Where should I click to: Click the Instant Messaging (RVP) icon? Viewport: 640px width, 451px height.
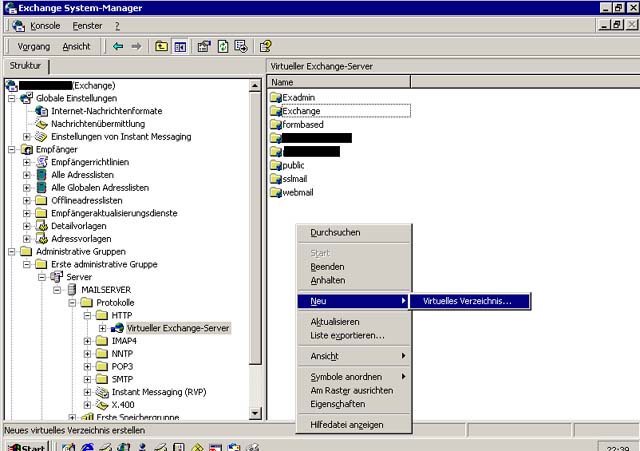(x=102, y=392)
